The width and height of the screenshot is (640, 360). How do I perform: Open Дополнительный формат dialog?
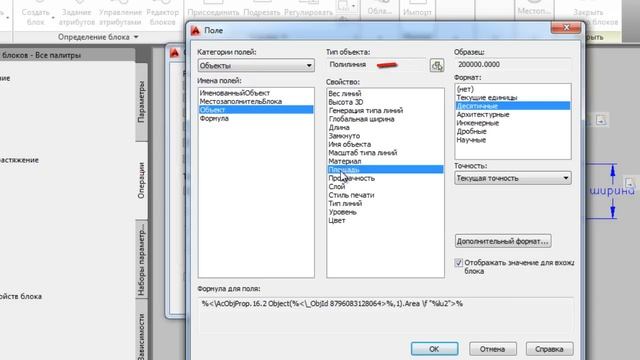click(x=503, y=241)
